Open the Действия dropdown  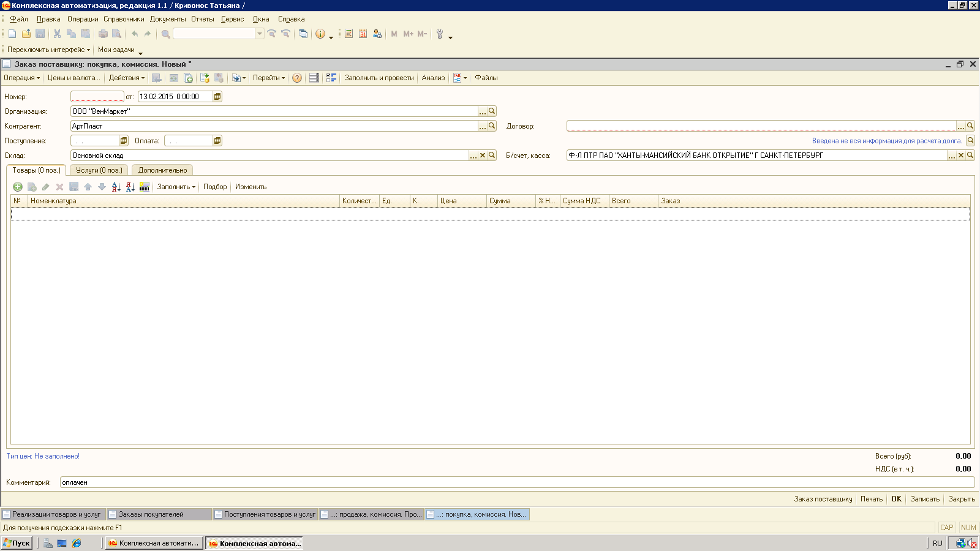coord(126,78)
